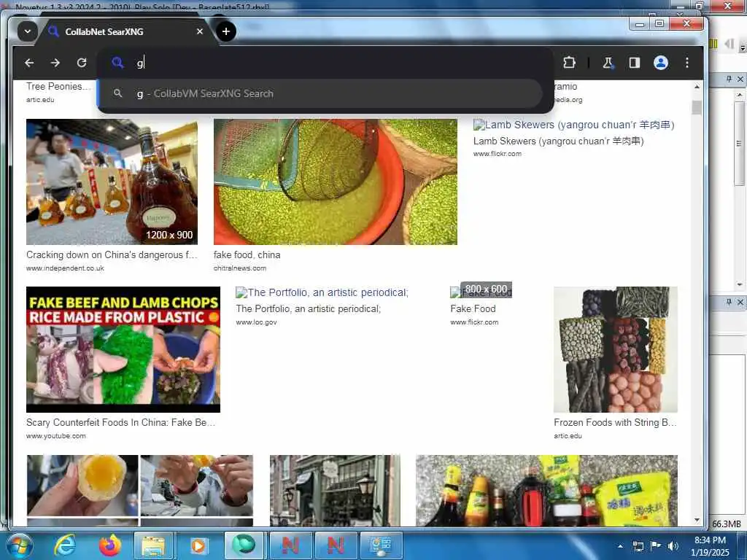
Task: Show hidden system tray icons
Action: tap(621, 546)
